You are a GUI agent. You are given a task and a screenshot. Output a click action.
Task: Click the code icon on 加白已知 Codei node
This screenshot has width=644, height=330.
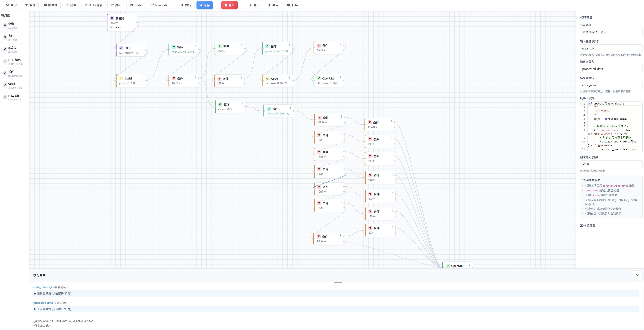[x=268, y=78]
